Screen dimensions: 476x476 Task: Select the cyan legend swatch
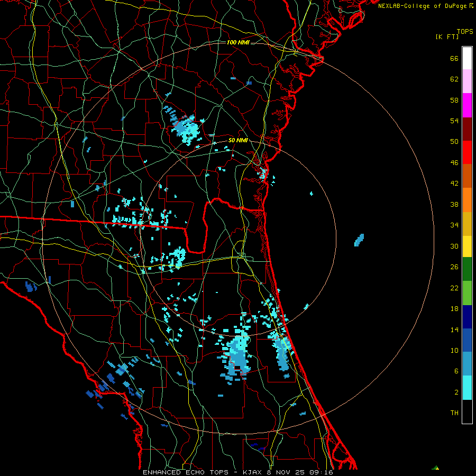click(x=467, y=388)
